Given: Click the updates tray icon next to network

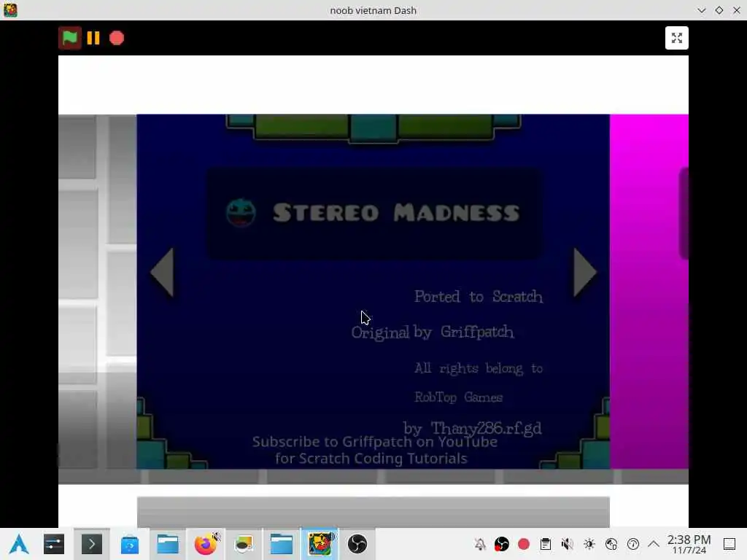Looking at the screenshot, I should coord(633,544).
